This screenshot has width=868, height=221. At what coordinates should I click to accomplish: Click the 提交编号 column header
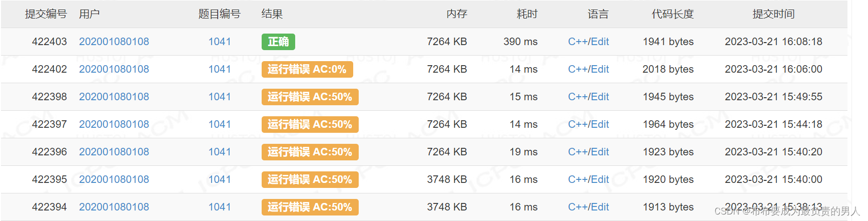click(46, 14)
